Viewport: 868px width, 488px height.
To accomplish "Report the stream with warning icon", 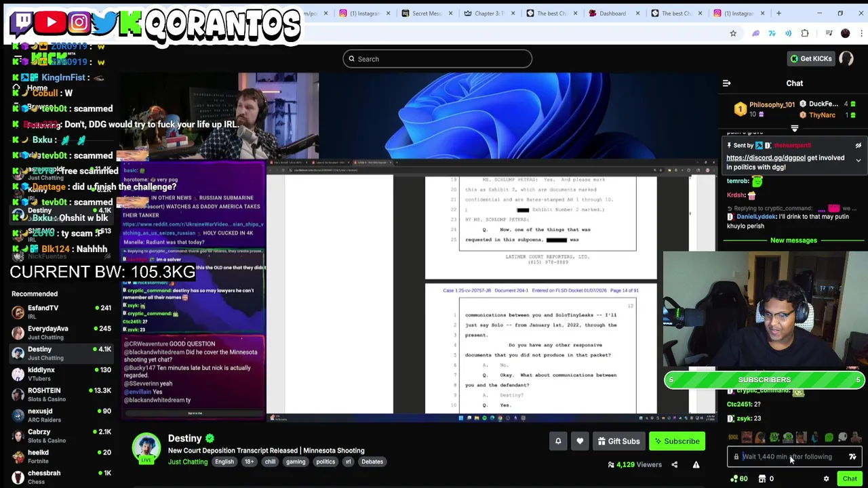I will [x=696, y=465].
